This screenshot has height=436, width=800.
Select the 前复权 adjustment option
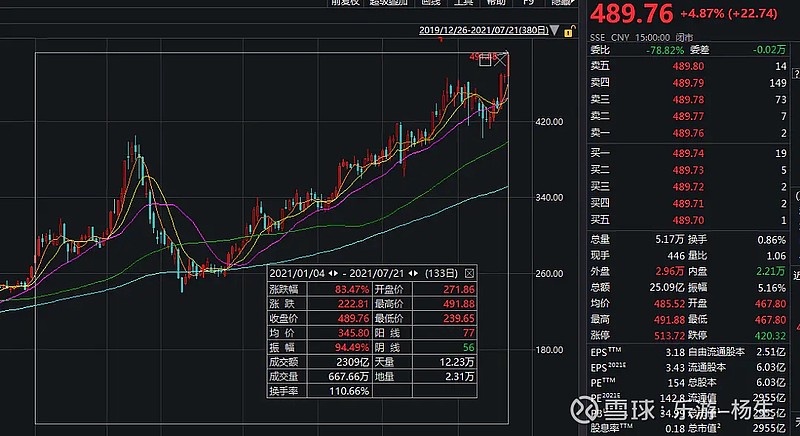coord(345,3)
